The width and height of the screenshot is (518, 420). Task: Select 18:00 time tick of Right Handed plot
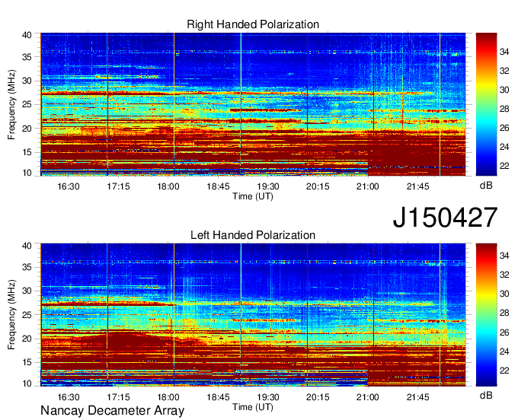click(x=168, y=186)
